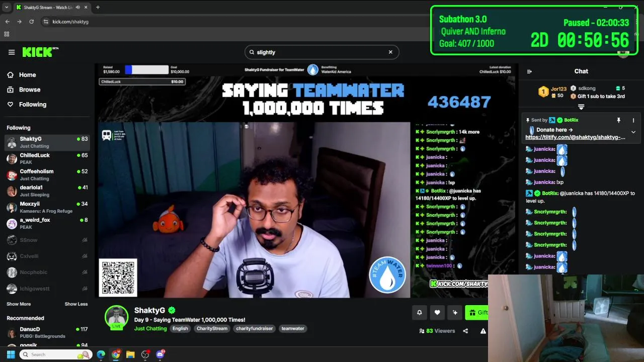The height and width of the screenshot is (362, 644).
Task: Open the hamburger menu beside Kick logo
Action: (12, 52)
